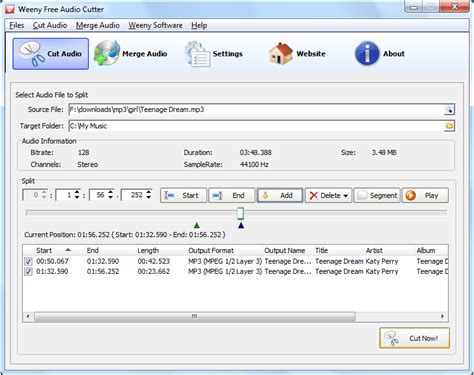The width and height of the screenshot is (474, 375).
Task: Open the Delete dropdown arrow
Action: coord(346,196)
